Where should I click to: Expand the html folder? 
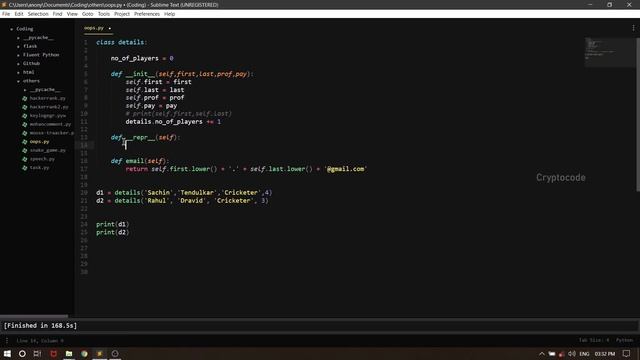pyautogui.click(x=18, y=72)
